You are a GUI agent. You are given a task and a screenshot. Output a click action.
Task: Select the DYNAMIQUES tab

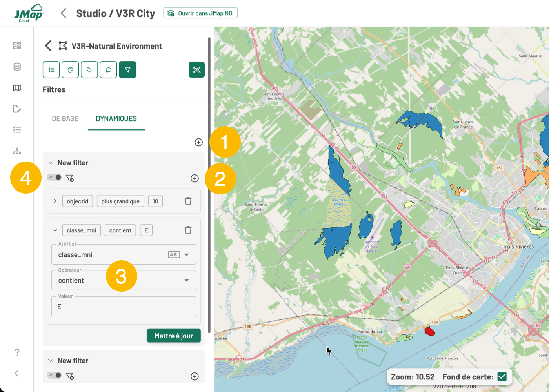116,119
